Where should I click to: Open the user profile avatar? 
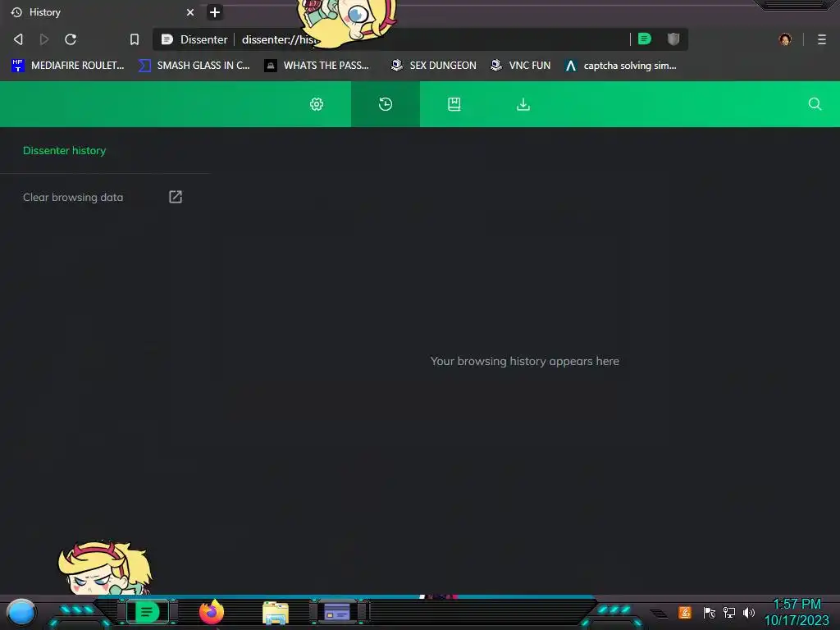coord(785,39)
